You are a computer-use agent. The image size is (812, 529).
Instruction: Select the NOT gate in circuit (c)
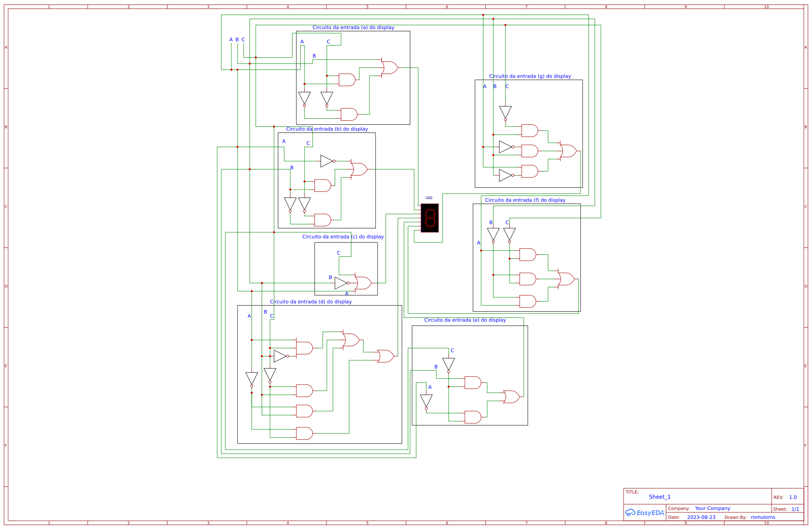[x=341, y=283]
